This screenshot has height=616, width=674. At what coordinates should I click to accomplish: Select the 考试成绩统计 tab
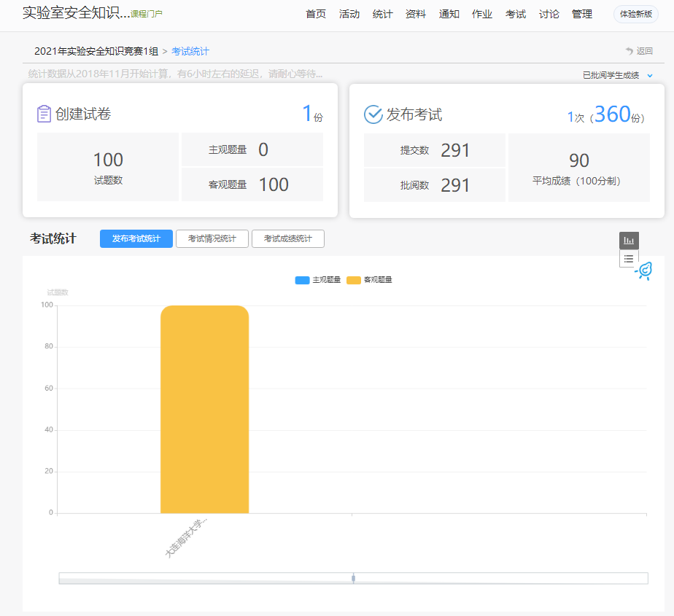coord(288,239)
